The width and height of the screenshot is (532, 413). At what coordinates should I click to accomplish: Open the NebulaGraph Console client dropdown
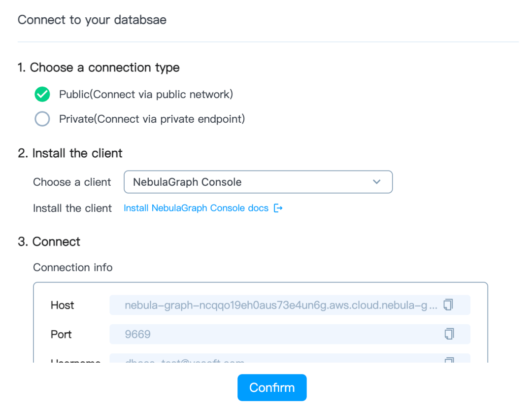click(258, 182)
